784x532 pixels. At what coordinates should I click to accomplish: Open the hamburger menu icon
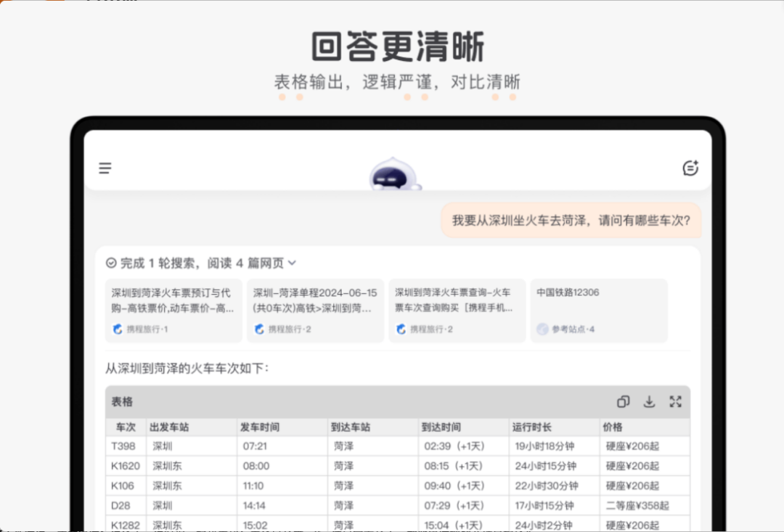(x=105, y=168)
